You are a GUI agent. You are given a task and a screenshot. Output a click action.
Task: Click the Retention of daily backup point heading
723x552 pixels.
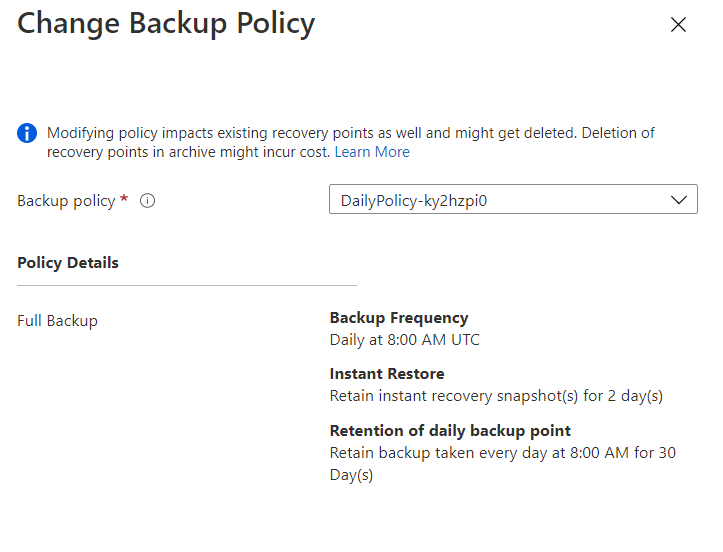pyautogui.click(x=450, y=431)
